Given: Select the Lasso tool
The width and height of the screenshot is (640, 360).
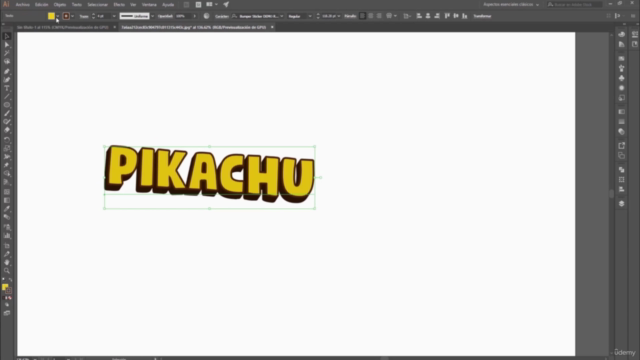Looking at the screenshot, I should tap(7, 62).
